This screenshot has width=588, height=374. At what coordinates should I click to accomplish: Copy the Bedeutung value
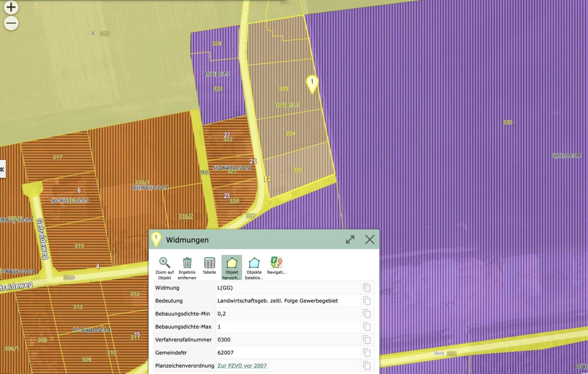367,301
